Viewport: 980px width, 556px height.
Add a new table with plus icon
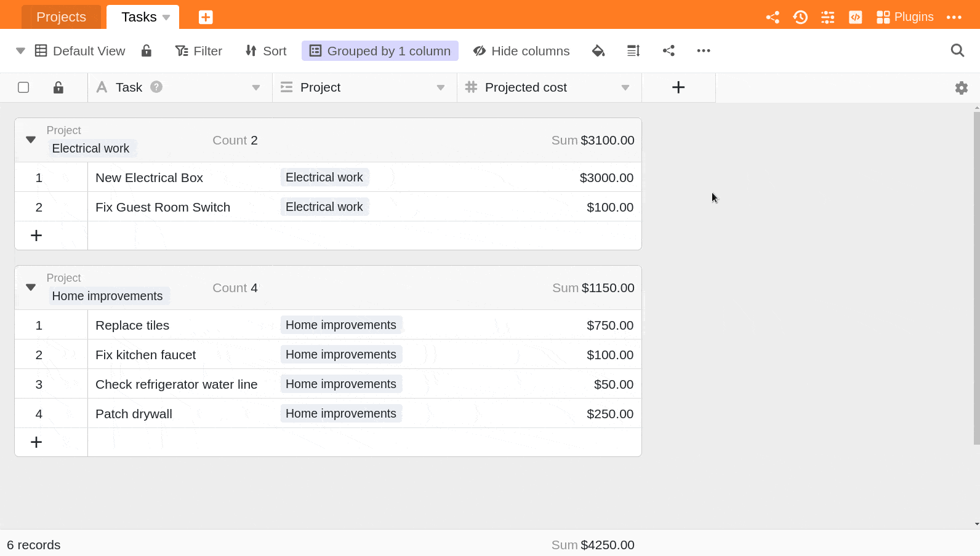point(206,17)
